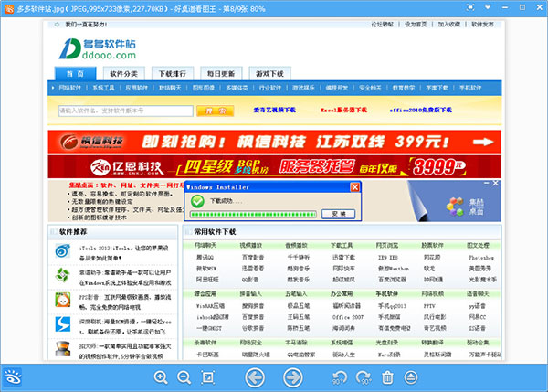This screenshot has height=392, width=548.
Task: Click the 百度浏览器 download link
Action: (392, 280)
